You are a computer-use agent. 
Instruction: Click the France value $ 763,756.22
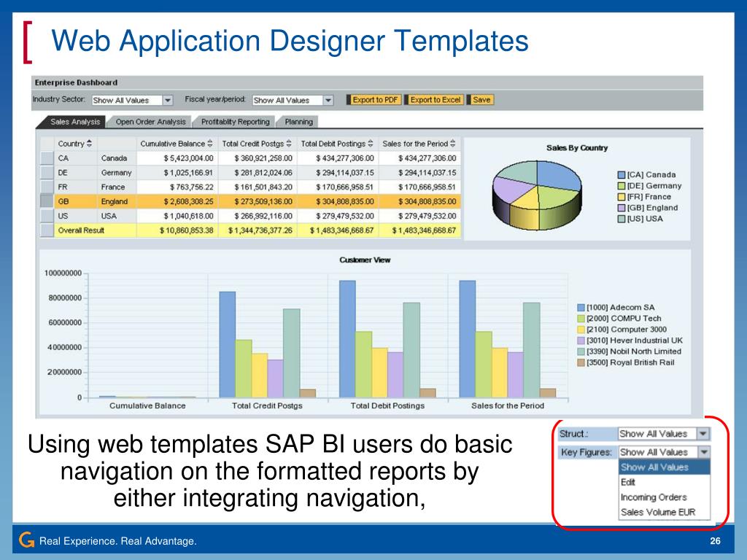pos(192,187)
